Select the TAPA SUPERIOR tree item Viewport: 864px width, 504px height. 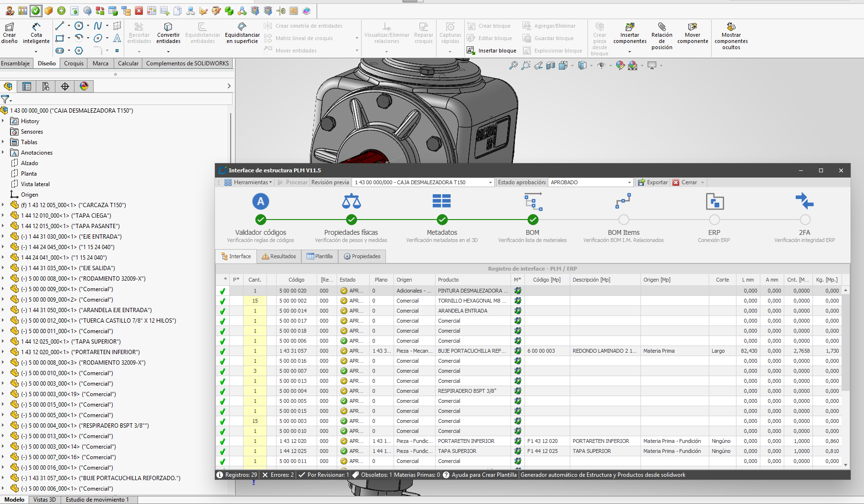coord(71,342)
